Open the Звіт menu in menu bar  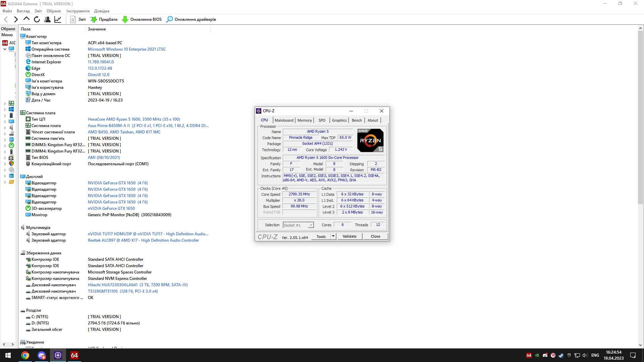coord(38,11)
